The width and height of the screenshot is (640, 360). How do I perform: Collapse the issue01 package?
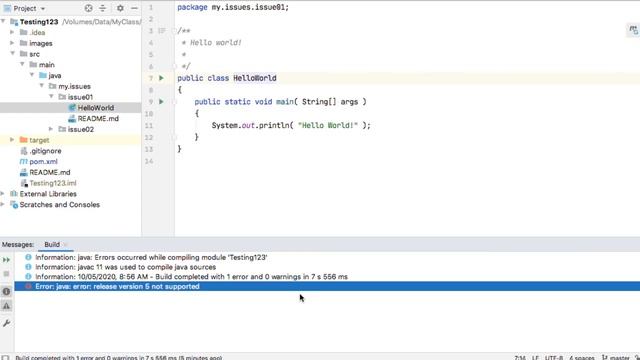51,96
